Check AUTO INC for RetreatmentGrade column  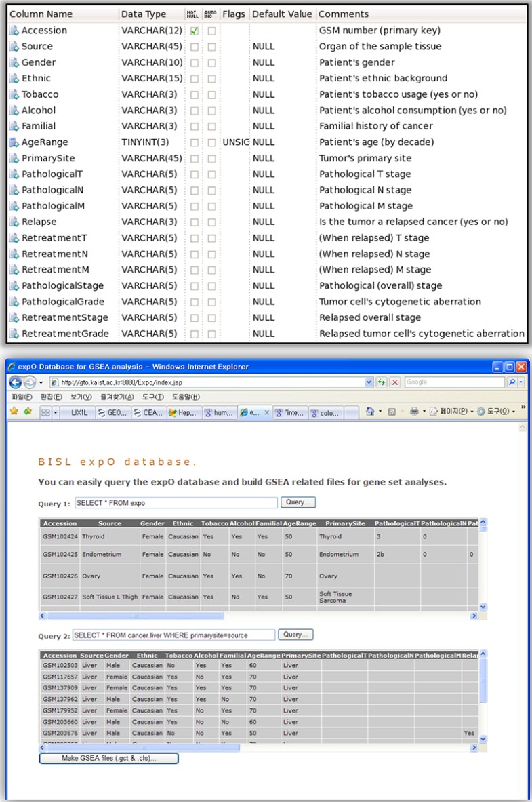(211, 334)
